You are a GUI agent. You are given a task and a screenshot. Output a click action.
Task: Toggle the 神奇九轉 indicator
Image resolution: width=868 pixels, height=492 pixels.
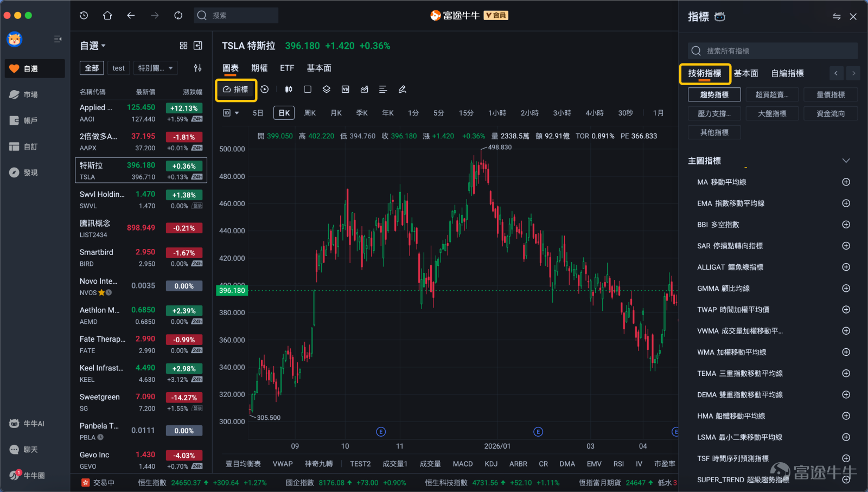pyautogui.click(x=319, y=464)
